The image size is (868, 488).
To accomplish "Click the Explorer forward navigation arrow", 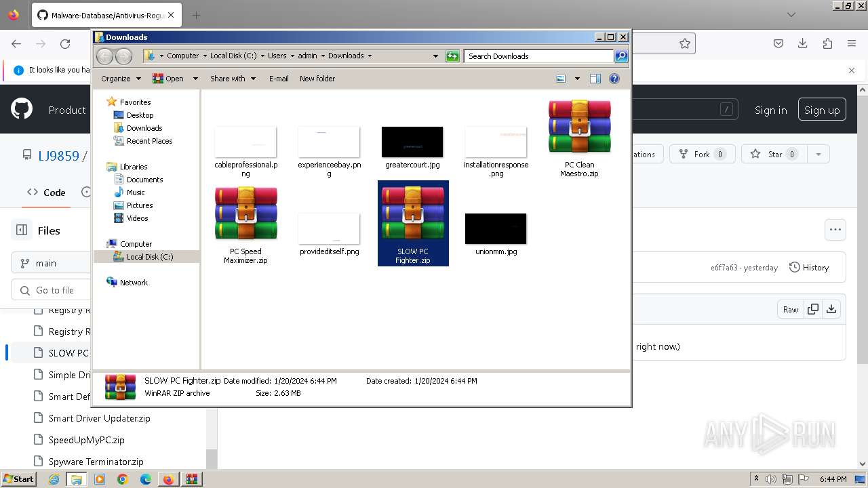I will [123, 56].
